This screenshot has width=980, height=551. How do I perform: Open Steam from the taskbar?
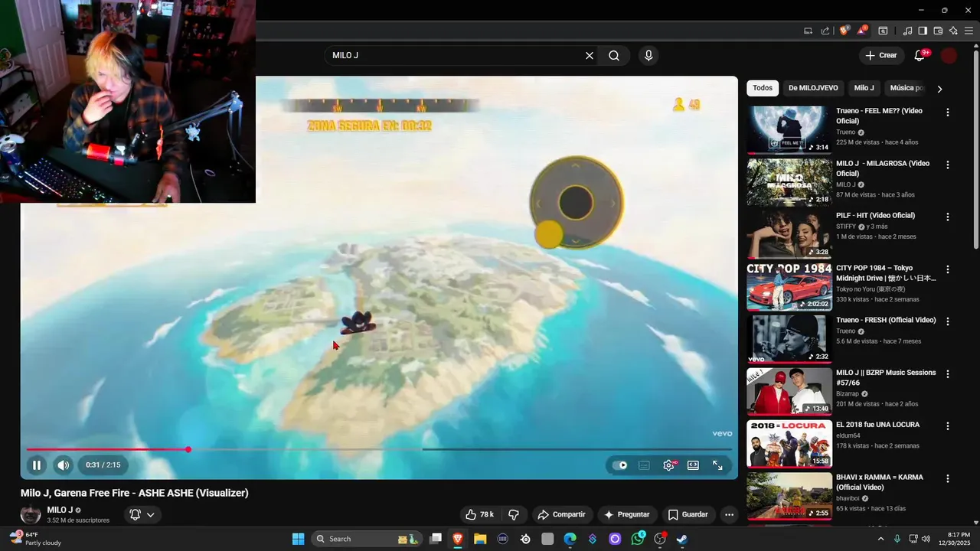681,539
